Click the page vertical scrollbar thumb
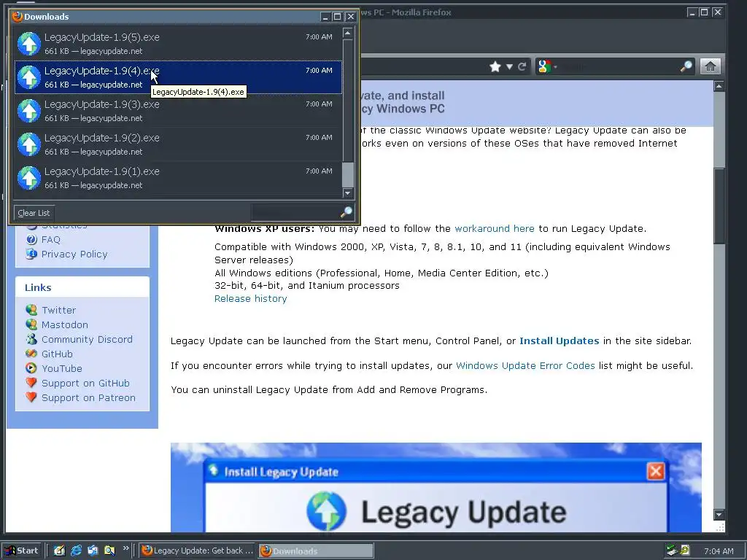Screen dimensions: 747x560 (719, 206)
